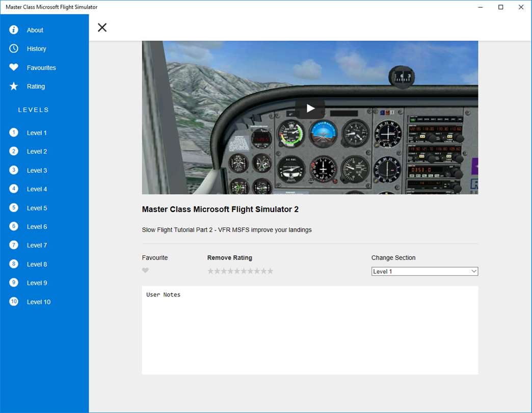Select the Level 3 number badge
The image size is (532, 413).
click(x=14, y=170)
